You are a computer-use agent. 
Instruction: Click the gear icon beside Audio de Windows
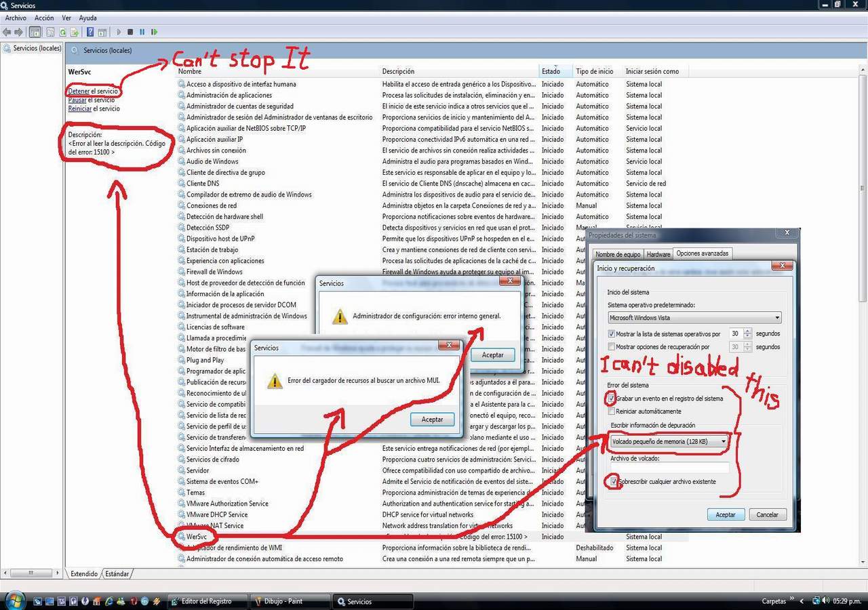pos(181,161)
